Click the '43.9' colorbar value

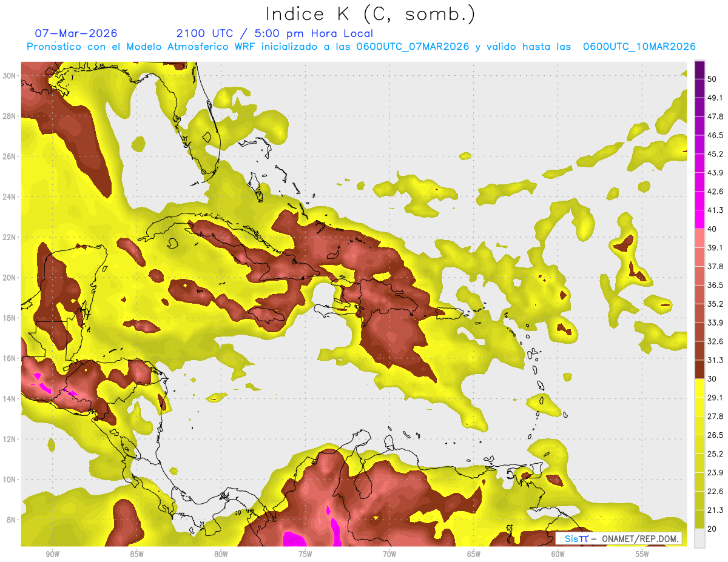(x=715, y=173)
